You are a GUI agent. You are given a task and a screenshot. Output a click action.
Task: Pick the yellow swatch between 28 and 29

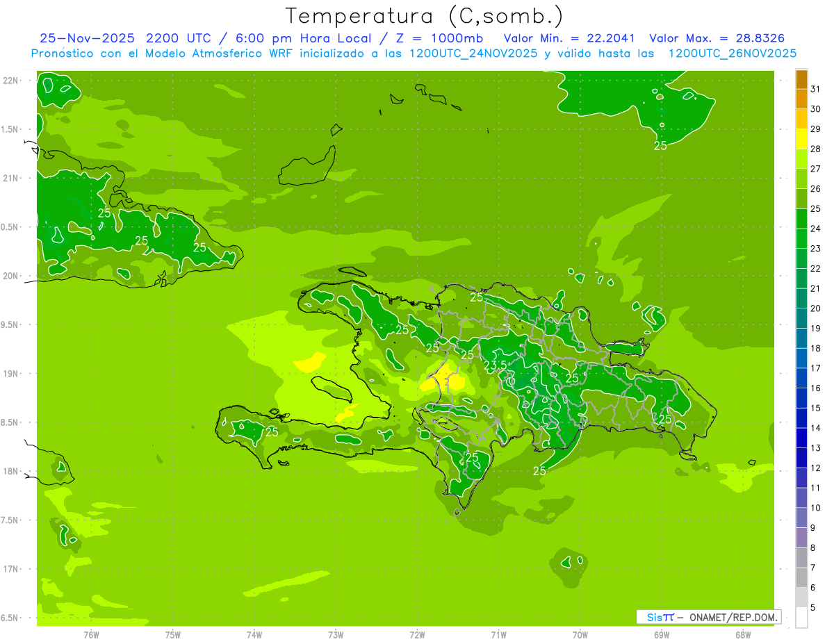tap(801, 139)
